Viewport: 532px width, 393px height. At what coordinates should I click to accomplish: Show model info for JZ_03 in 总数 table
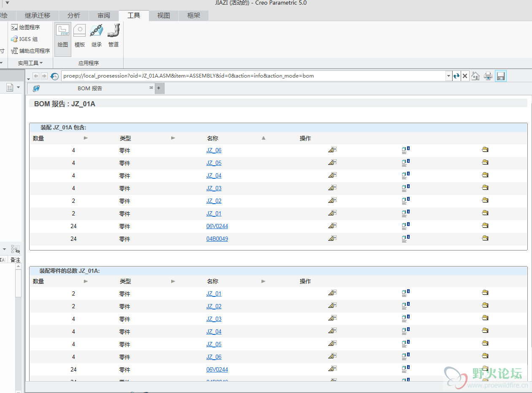tap(405, 318)
